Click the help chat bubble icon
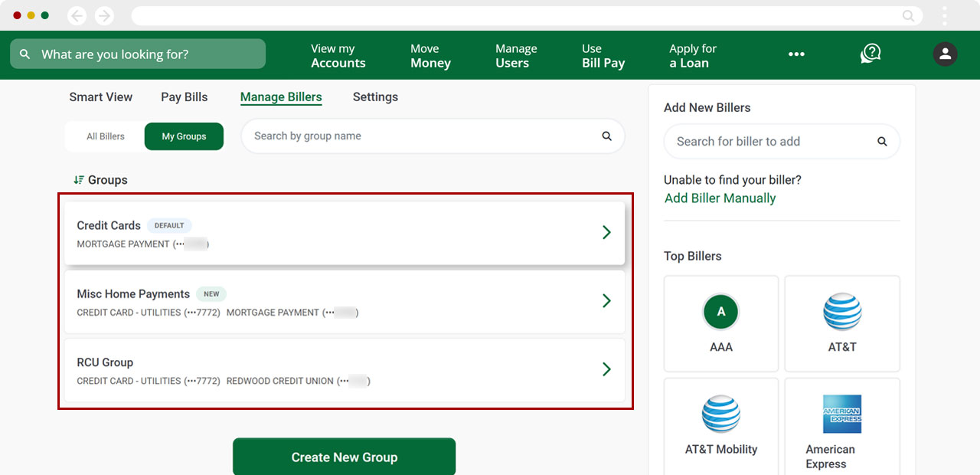The width and height of the screenshot is (980, 475). click(x=870, y=54)
